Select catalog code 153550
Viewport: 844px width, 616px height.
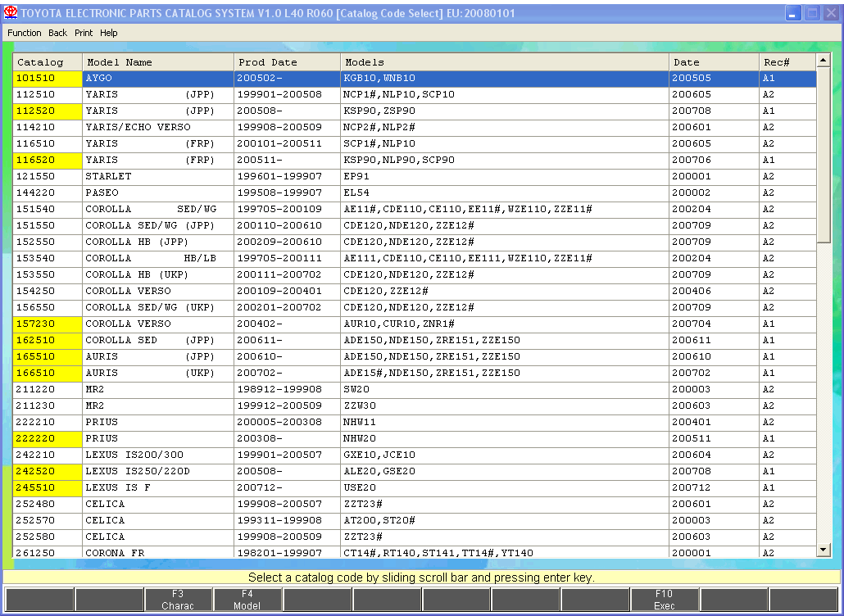point(415,275)
